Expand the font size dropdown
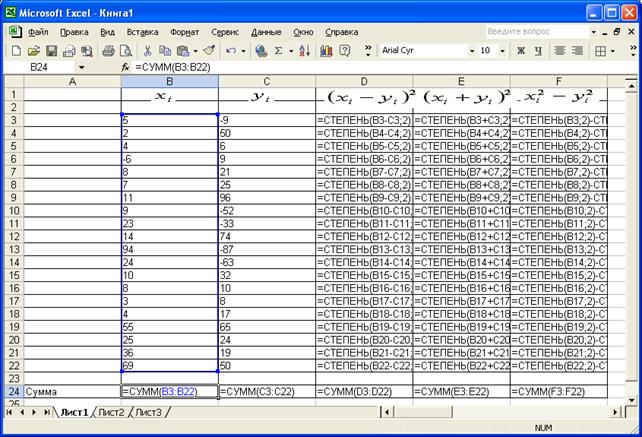 click(x=502, y=50)
